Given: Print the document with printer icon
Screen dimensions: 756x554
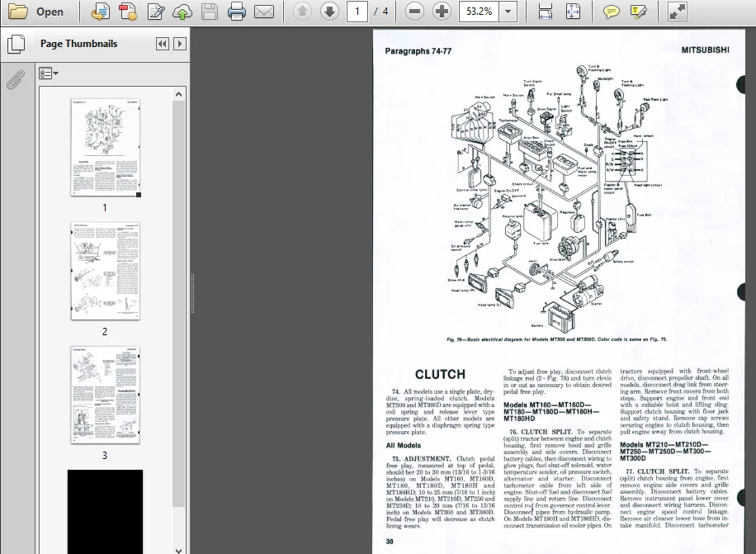Looking at the screenshot, I should [236, 12].
